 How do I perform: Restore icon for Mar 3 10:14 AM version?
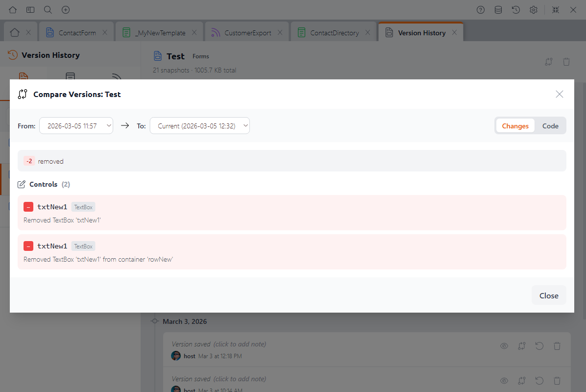tap(539, 381)
